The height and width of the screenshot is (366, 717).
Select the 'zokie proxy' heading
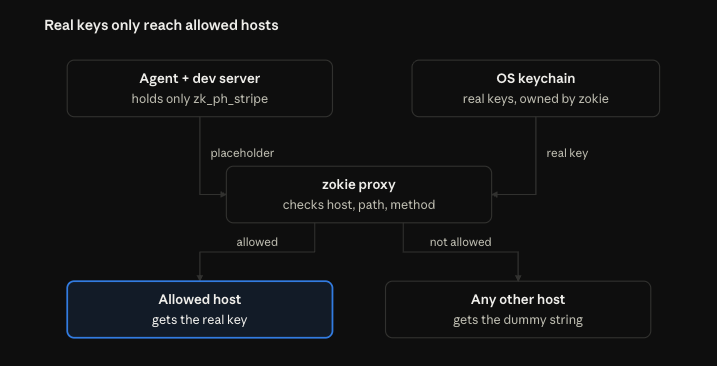coord(359,184)
